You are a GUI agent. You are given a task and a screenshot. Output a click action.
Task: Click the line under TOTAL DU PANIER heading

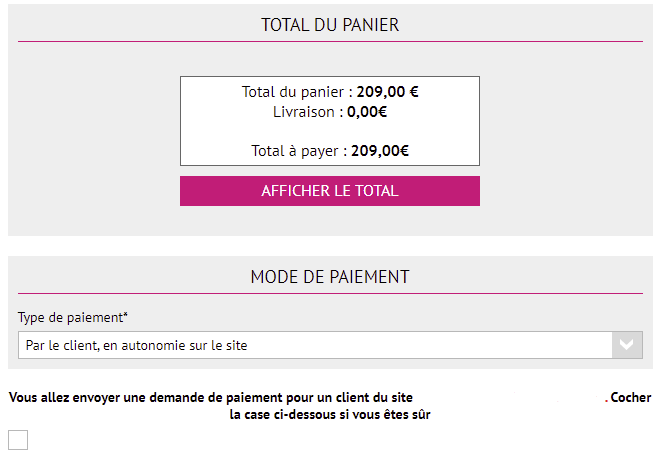(x=330, y=42)
